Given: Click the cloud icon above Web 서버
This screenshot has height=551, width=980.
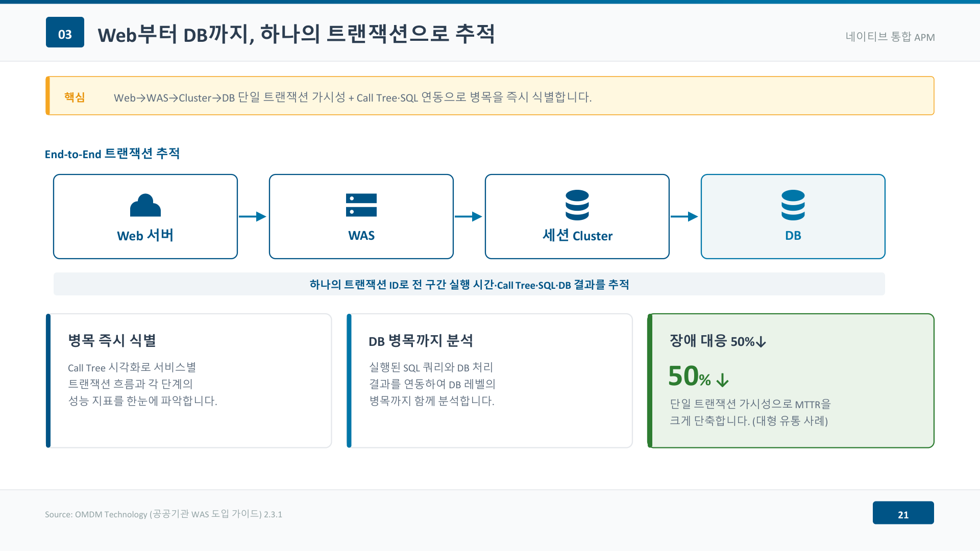Looking at the screenshot, I should click(145, 205).
